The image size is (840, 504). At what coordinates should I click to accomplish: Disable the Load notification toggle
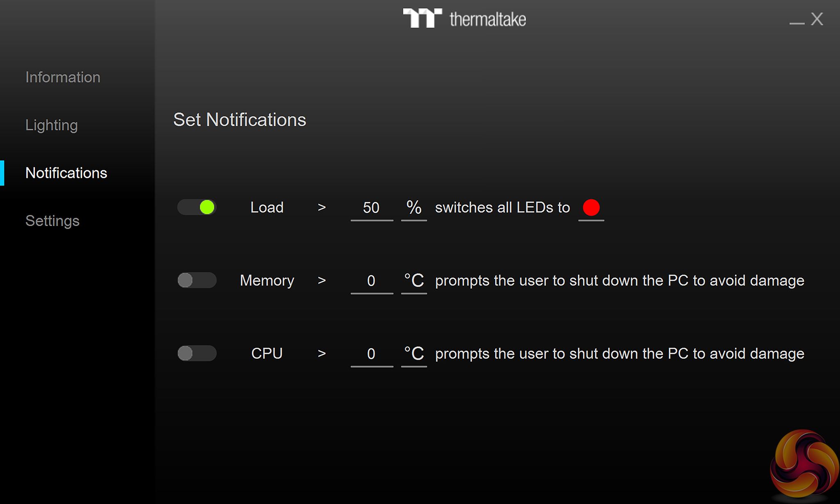(x=197, y=207)
